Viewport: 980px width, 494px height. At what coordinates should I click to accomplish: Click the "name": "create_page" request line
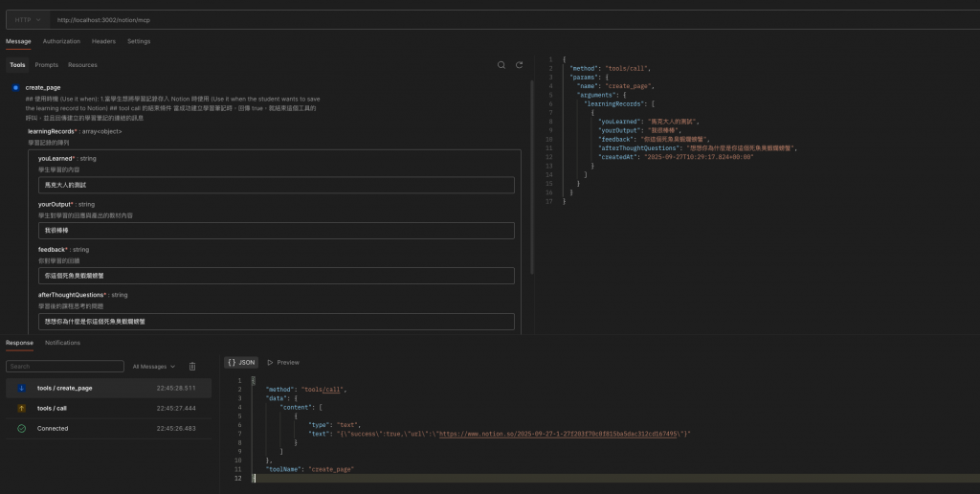click(615, 86)
